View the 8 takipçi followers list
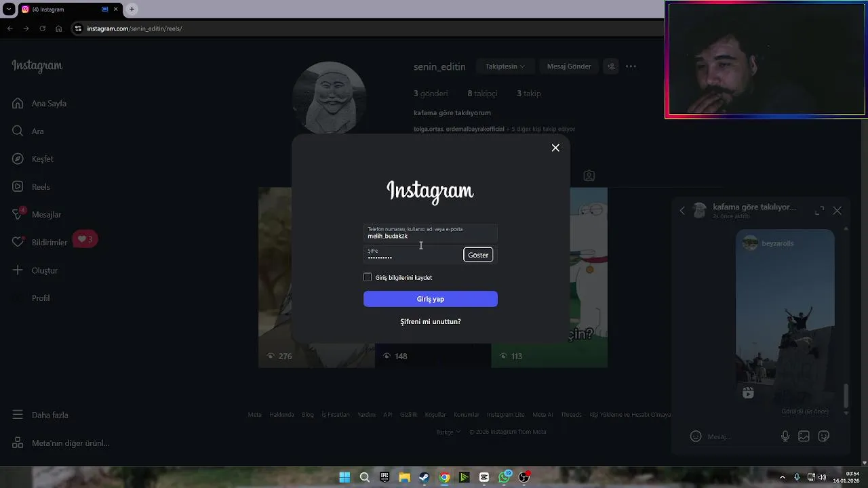This screenshot has width=868, height=488. (482, 94)
